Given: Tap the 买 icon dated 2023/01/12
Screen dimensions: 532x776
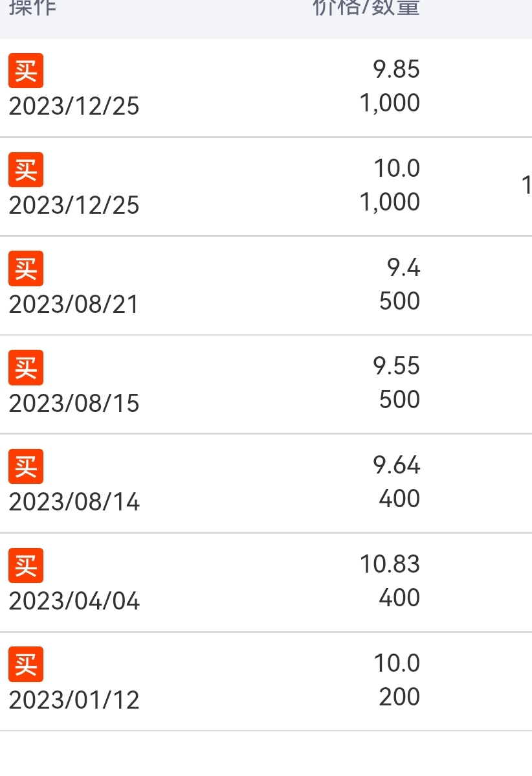Looking at the screenshot, I should click(x=26, y=664).
